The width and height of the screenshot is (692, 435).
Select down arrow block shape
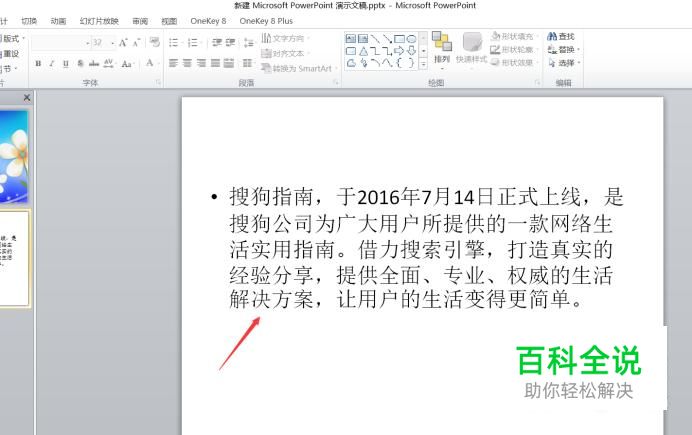(x=411, y=51)
